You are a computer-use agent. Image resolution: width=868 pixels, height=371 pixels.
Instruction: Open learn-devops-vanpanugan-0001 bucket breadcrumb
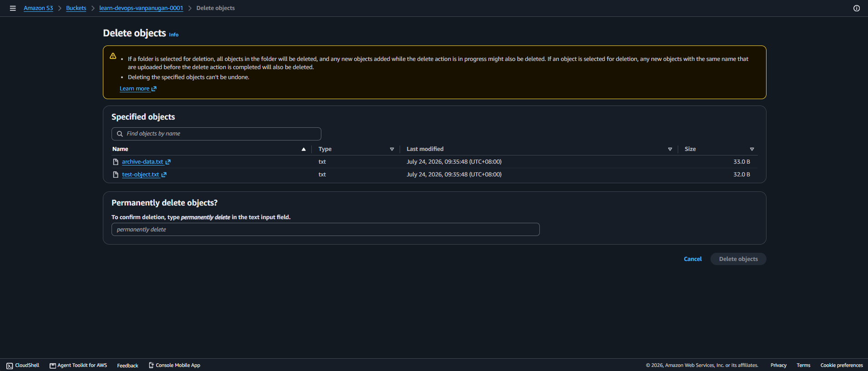tap(141, 8)
